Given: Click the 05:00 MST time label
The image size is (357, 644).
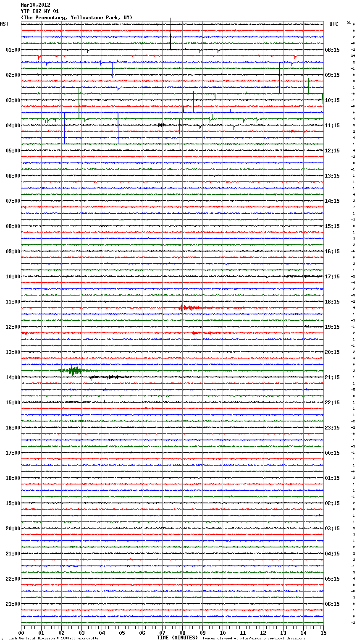Looking at the screenshot, I should (x=13, y=150).
